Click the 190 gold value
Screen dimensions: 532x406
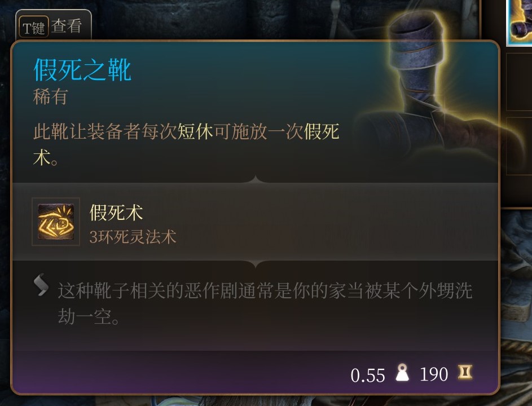click(434, 374)
